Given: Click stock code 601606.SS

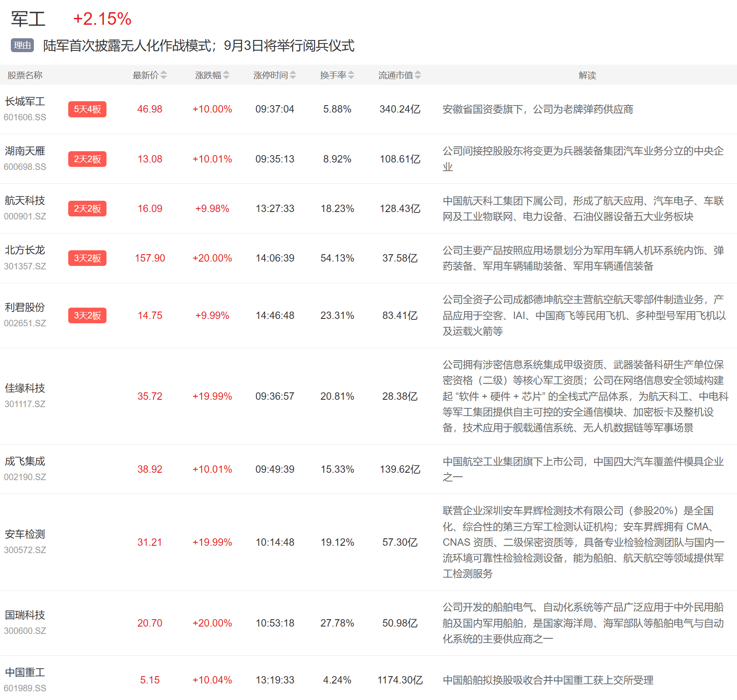Looking at the screenshot, I should (25, 117).
